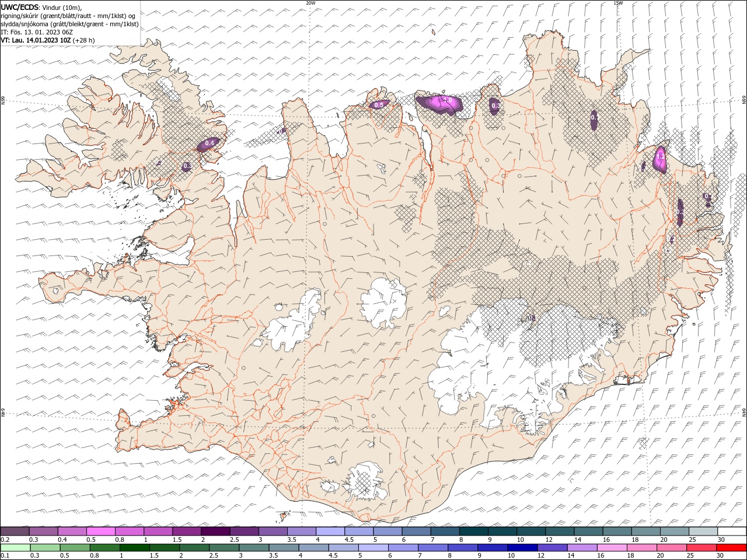
Task: Click the UWC/ECDS title text
Action: coord(20,7)
